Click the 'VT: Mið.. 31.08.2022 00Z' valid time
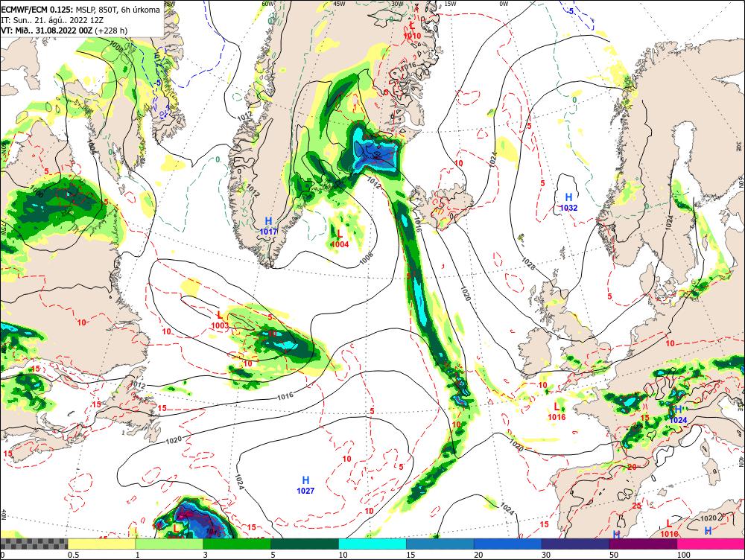The height and width of the screenshot is (560, 745). [x=46, y=31]
